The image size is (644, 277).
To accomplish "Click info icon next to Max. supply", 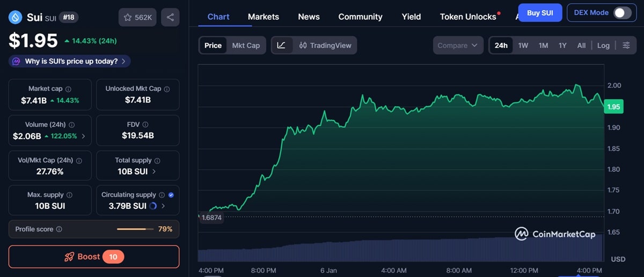I will pyautogui.click(x=69, y=195).
